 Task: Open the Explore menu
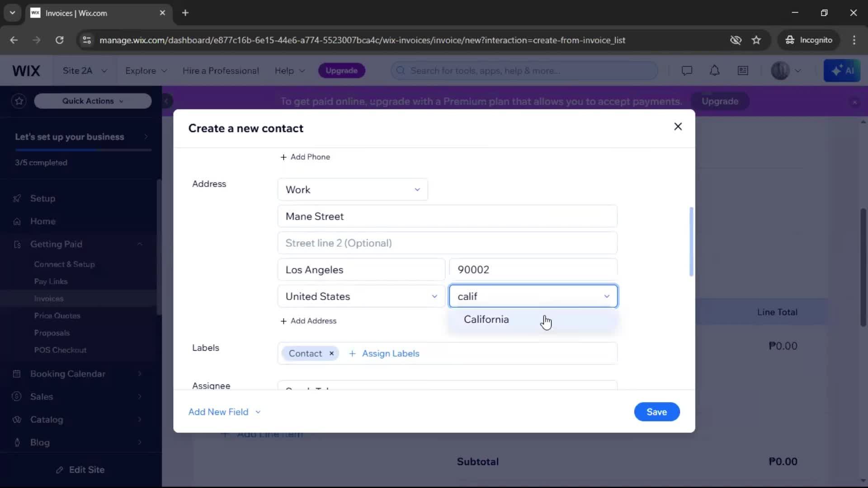click(x=146, y=70)
